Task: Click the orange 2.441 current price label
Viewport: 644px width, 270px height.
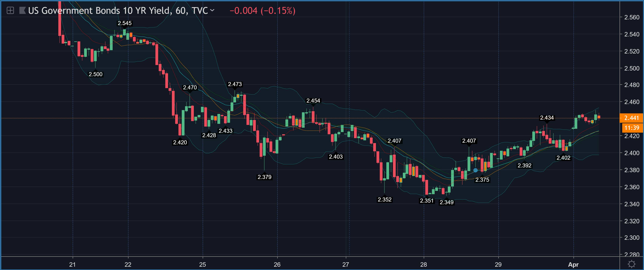Action: [631, 118]
